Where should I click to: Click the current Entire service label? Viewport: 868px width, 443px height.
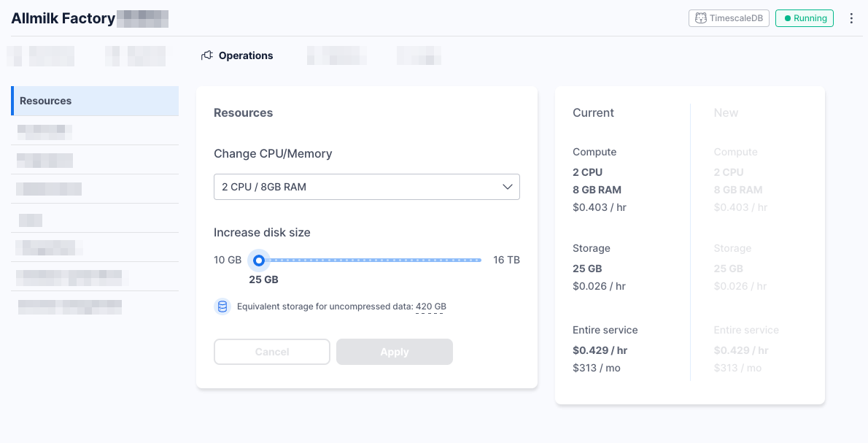tap(605, 330)
